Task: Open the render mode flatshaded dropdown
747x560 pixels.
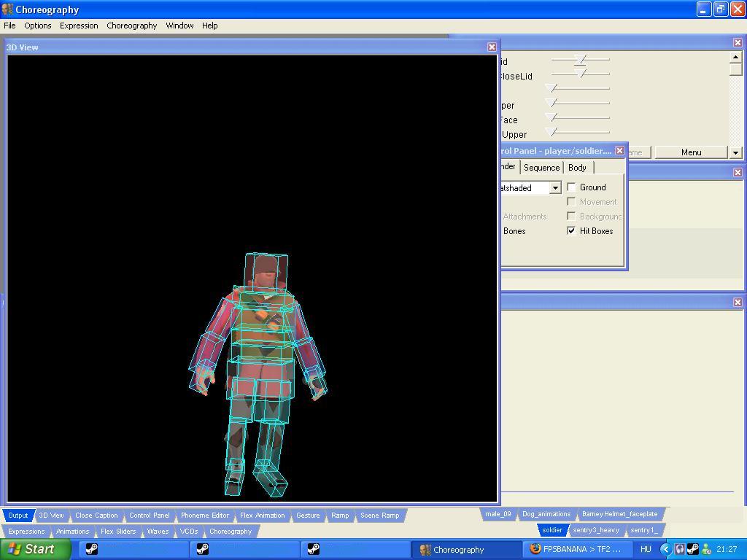Action: coord(554,188)
